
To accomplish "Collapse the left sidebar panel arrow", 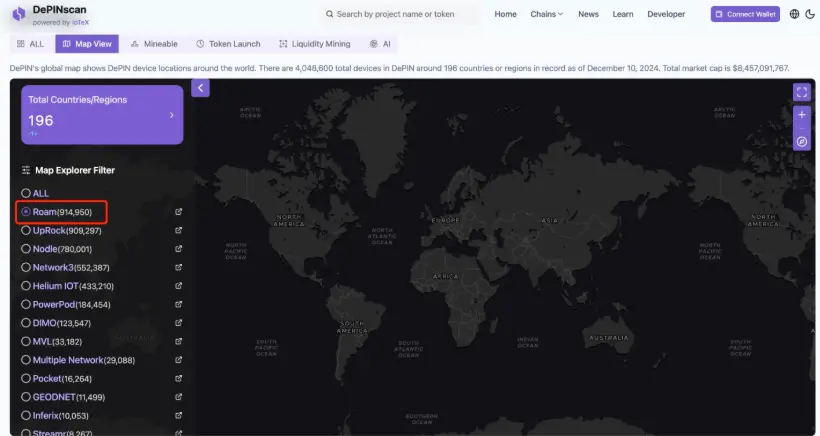I will tap(200, 88).
